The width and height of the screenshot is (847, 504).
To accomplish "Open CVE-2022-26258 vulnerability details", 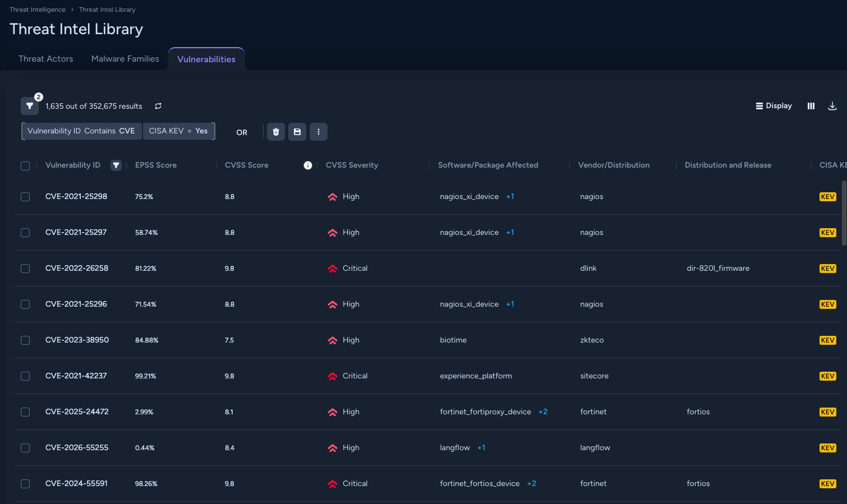I will pyautogui.click(x=77, y=269).
